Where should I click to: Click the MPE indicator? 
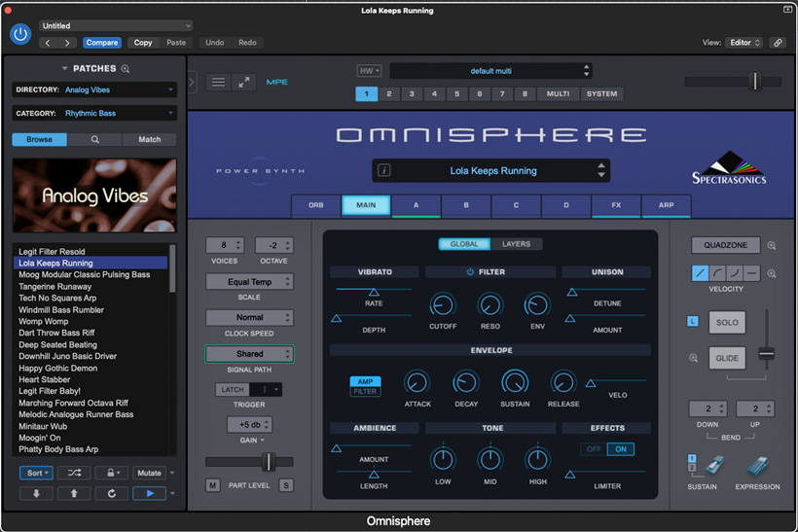[276, 82]
